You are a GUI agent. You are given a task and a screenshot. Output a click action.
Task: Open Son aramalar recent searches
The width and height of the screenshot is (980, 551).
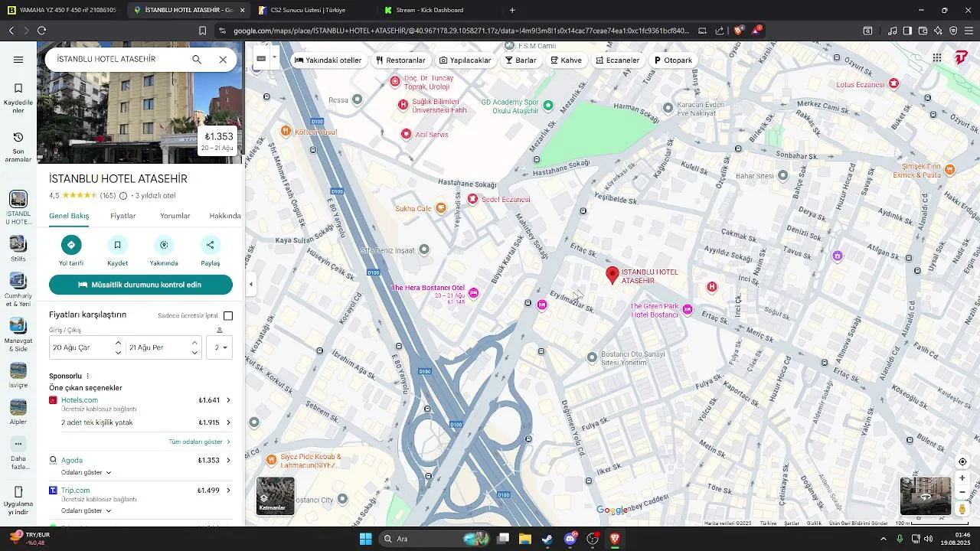tap(18, 146)
